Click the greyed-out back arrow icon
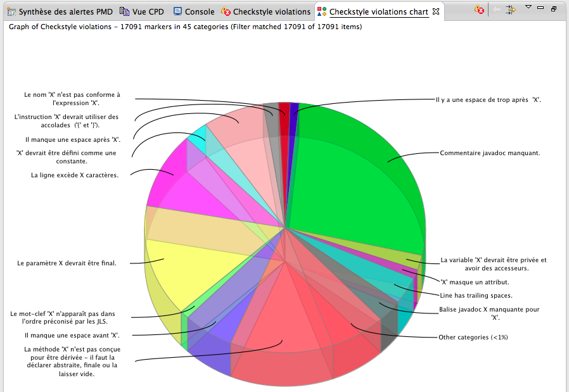The height and width of the screenshot is (392, 569). click(x=497, y=9)
